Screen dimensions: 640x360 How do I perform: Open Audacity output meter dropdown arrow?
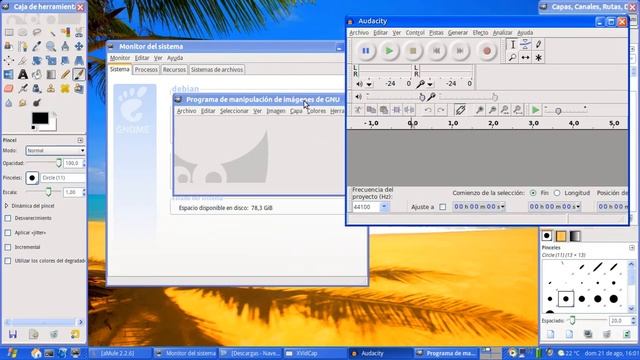pos(369,84)
